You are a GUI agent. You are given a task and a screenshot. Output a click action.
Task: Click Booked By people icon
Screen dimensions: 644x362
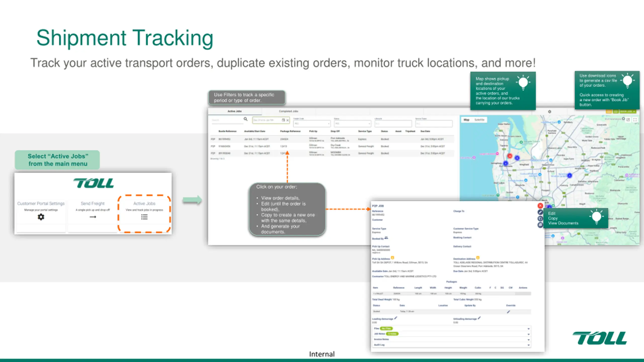coord(386,238)
